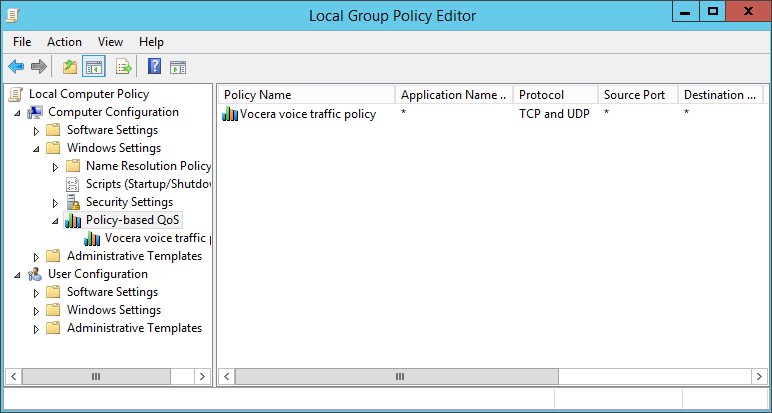Select User Configuration in the tree
This screenshot has height=413, width=772.
coord(97,274)
